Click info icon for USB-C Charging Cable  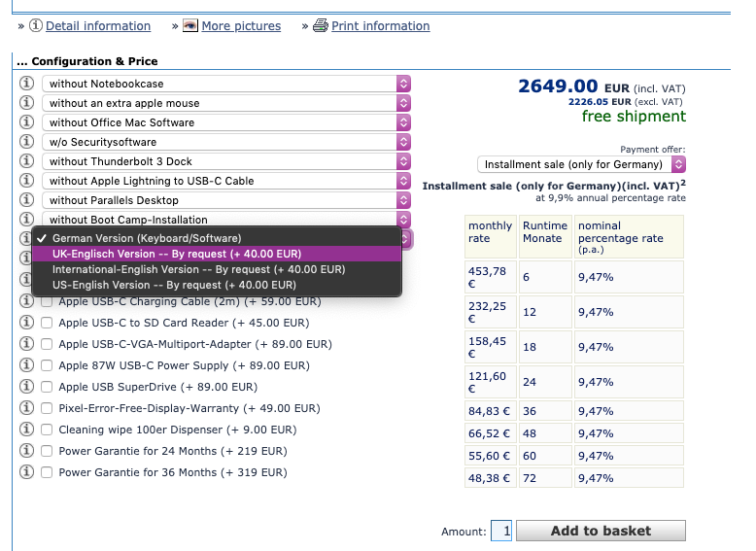click(26, 301)
